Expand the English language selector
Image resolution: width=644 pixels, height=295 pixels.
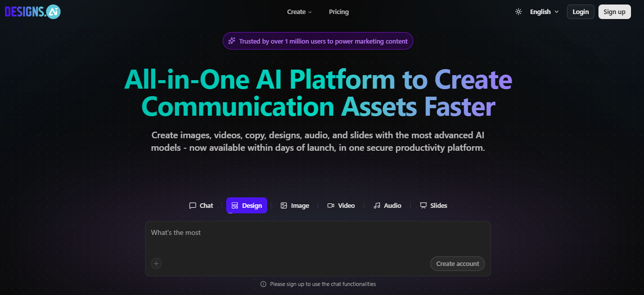click(x=544, y=12)
